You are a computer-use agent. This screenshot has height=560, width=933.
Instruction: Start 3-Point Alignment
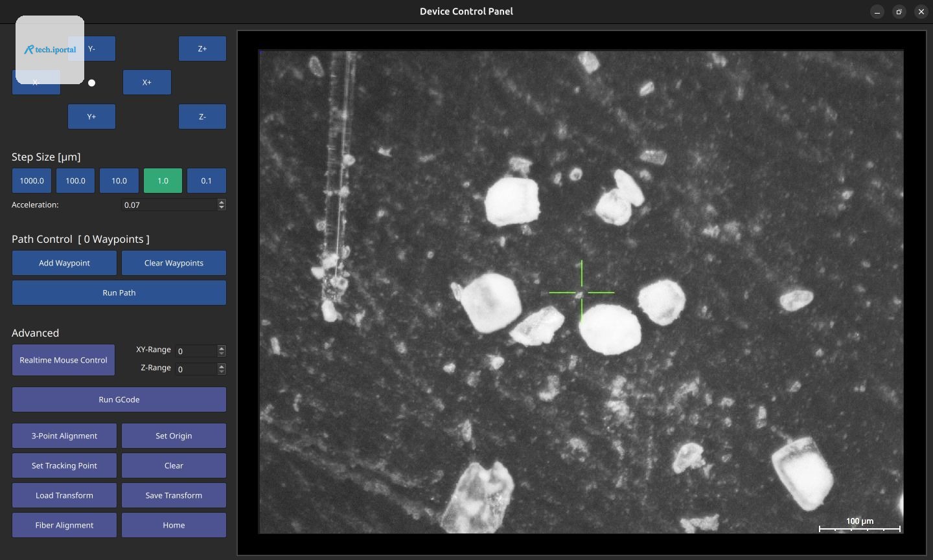[x=64, y=436]
